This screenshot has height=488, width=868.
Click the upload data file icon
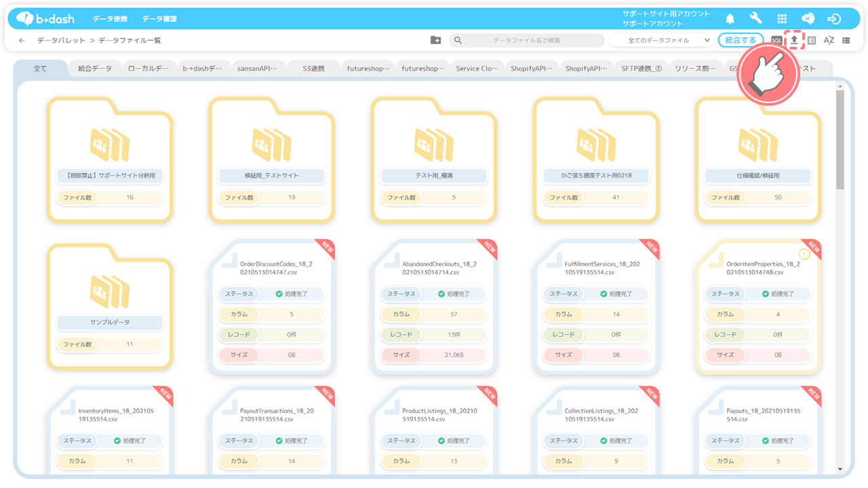click(794, 41)
